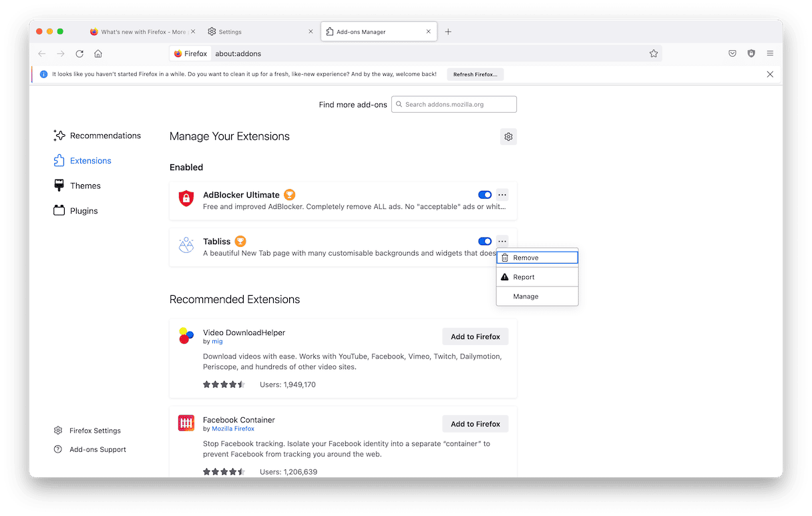
Task: Close the Add-ons Manager tab
Action: pos(428,31)
